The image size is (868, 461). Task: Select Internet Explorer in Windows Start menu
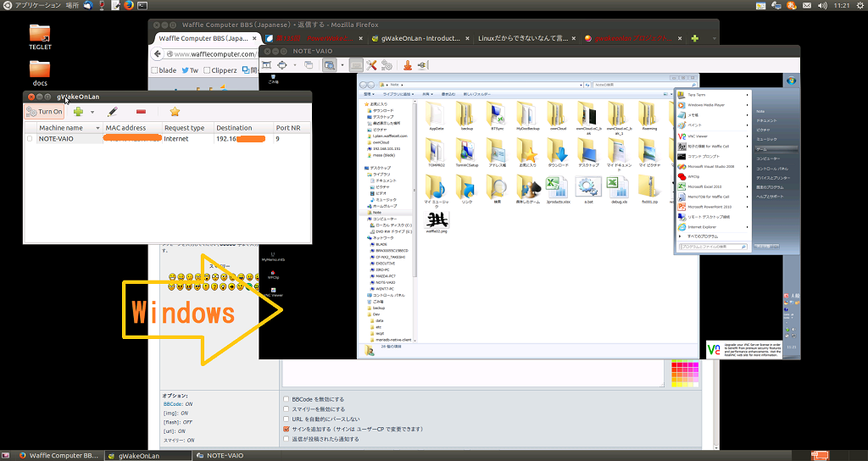pos(702,227)
